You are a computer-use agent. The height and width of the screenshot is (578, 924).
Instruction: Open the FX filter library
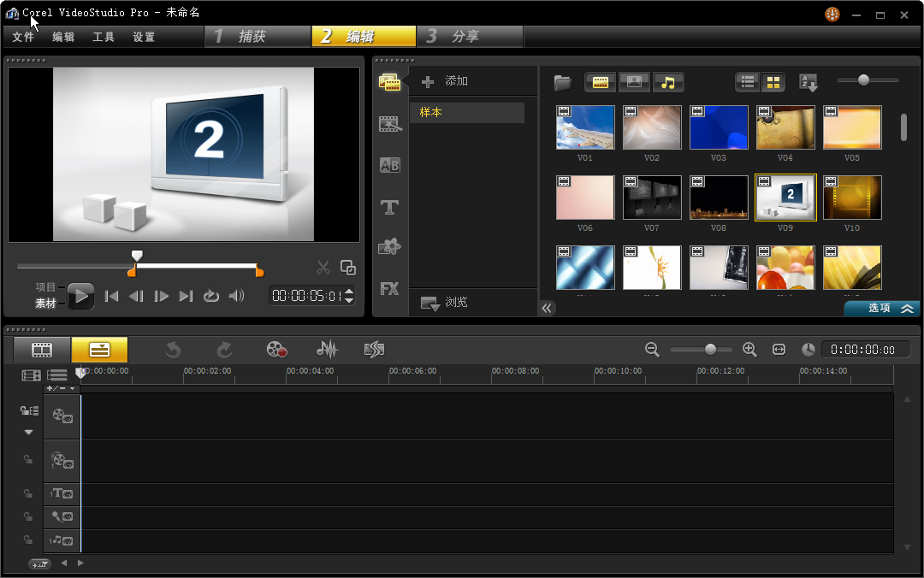tap(389, 289)
